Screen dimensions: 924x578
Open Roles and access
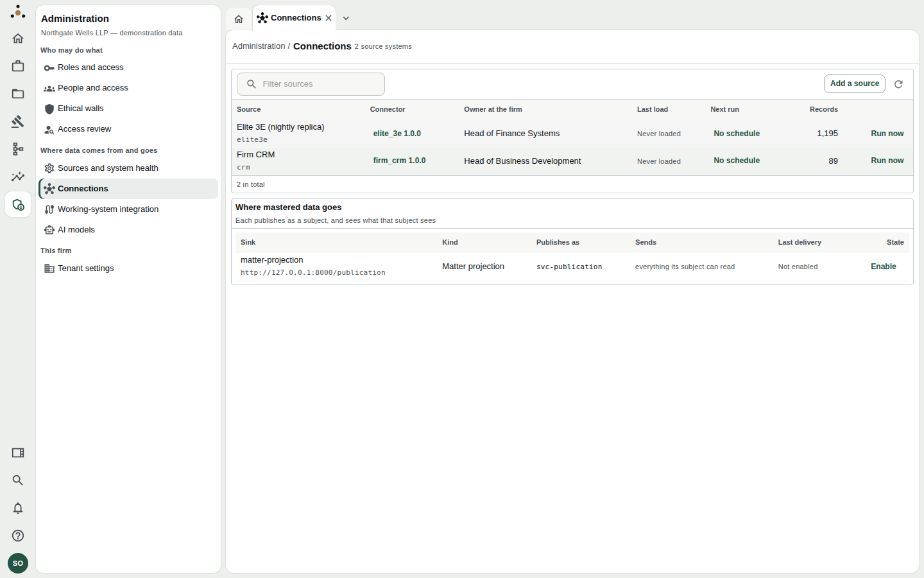point(128,67)
